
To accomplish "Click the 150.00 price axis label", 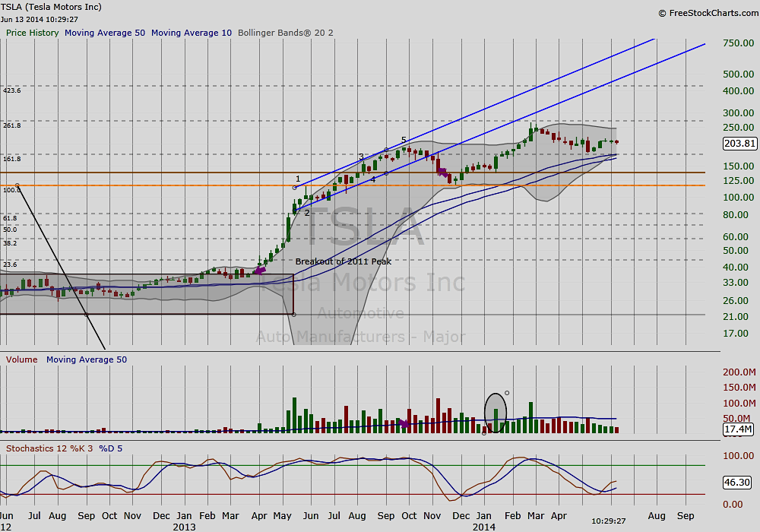I will point(738,166).
